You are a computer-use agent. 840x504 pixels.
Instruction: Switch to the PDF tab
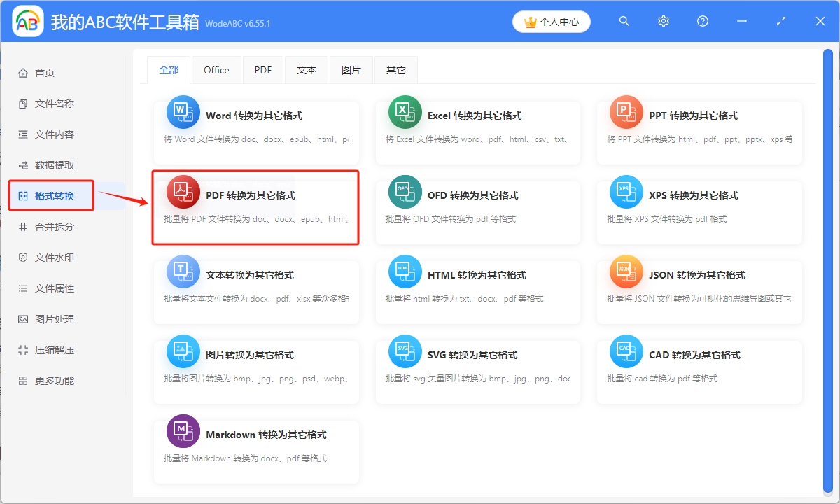[263, 70]
